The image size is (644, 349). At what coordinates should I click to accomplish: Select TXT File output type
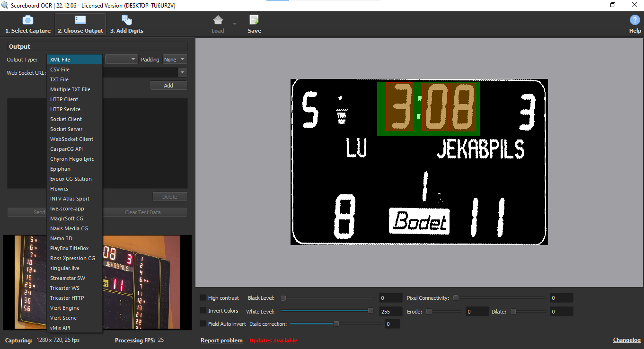click(74, 79)
